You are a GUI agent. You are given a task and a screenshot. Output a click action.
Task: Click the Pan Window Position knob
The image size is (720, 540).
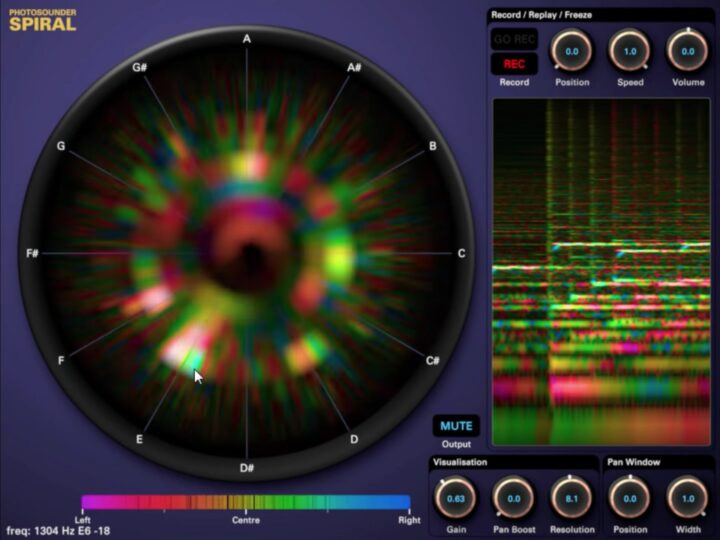630,498
